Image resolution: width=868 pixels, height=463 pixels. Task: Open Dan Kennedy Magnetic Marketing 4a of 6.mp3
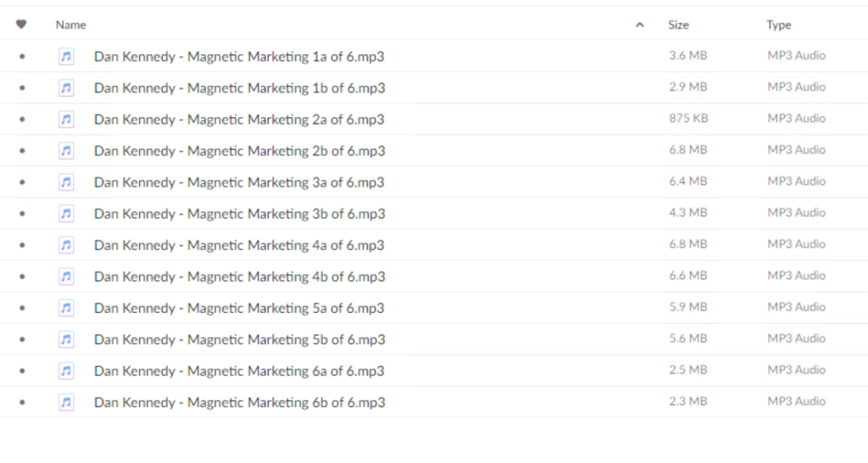(239, 245)
